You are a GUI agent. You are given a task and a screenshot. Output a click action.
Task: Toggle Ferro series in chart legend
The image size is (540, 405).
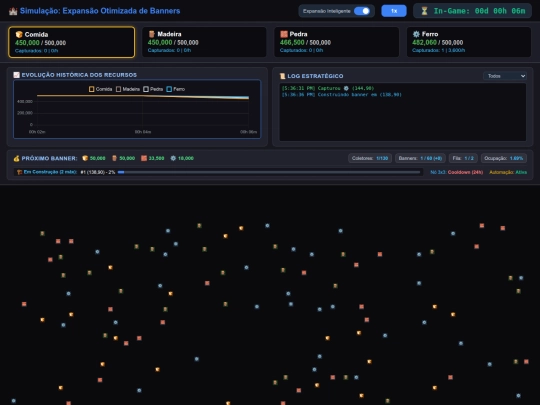tap(176, 89)
